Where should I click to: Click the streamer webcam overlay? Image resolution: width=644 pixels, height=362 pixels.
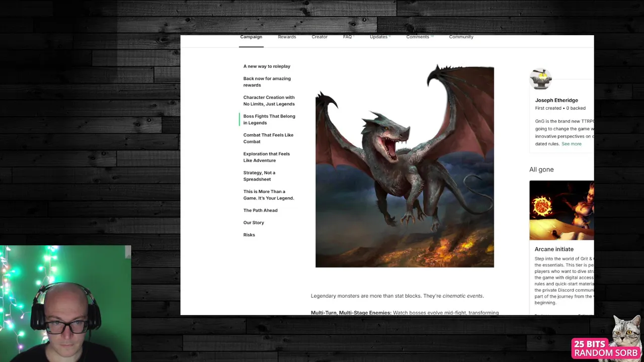click(x=65, y=304)
